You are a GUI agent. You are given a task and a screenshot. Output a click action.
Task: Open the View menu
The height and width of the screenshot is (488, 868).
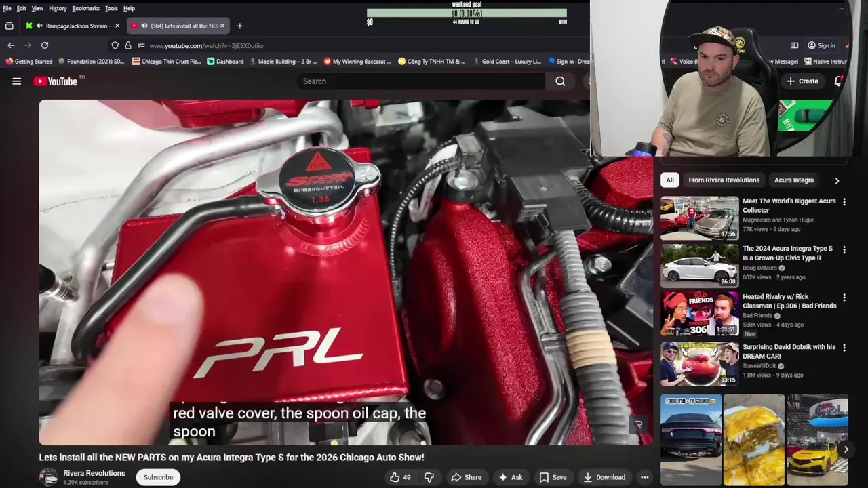click(37, 8)
